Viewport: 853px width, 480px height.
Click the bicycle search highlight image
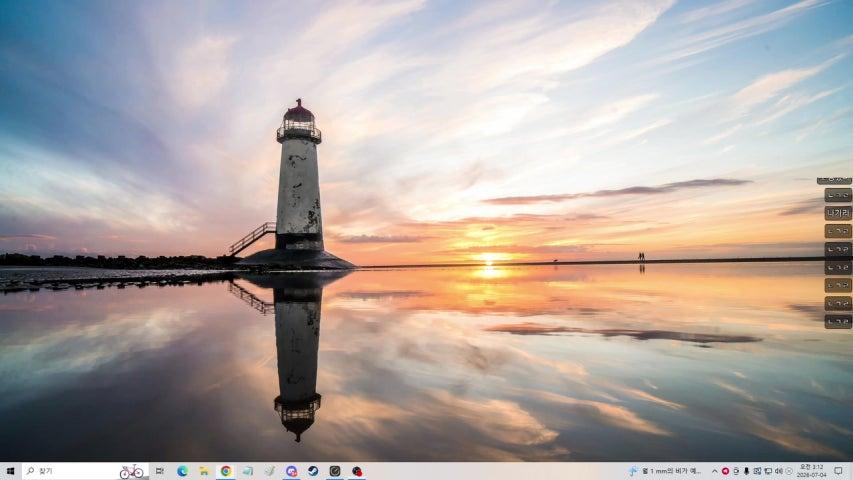(x=131, y=471)
